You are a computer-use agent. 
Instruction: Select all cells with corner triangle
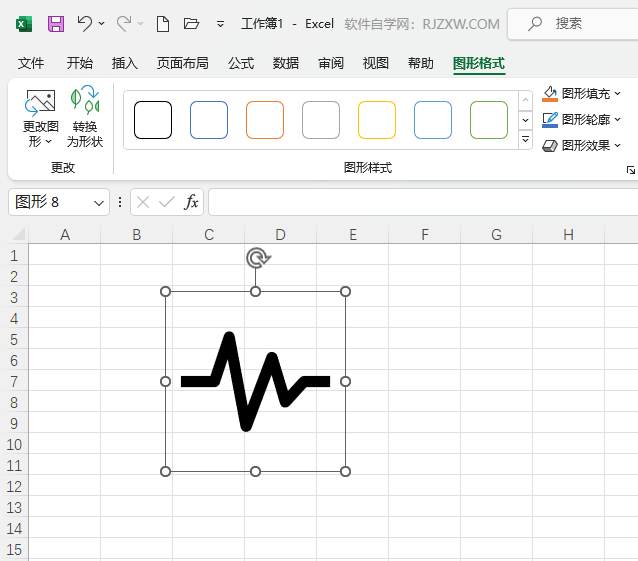point(18,234)
